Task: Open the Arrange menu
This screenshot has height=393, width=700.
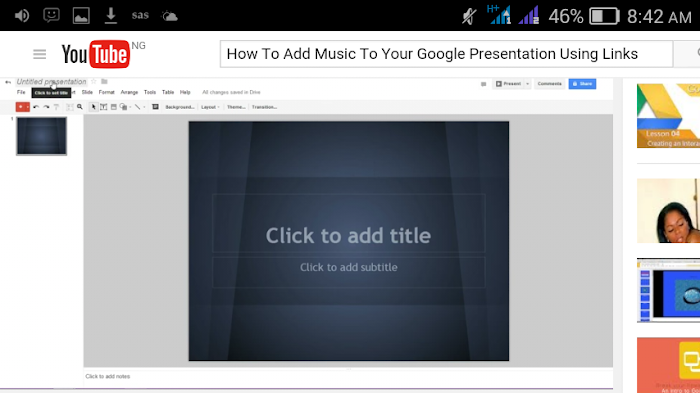Action: (129, 92)
